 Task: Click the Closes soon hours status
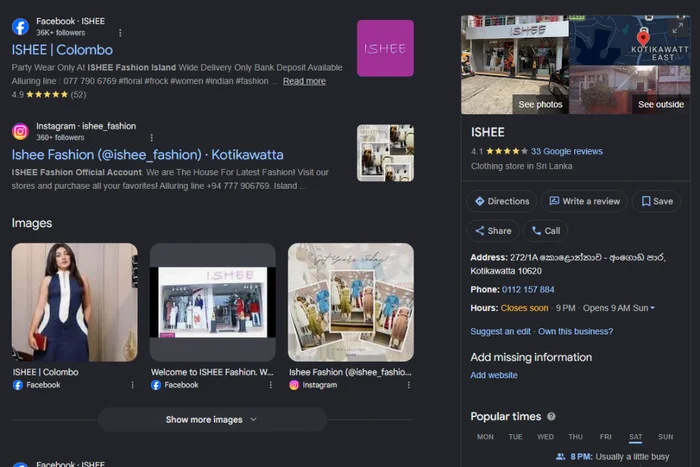point(525,308)
